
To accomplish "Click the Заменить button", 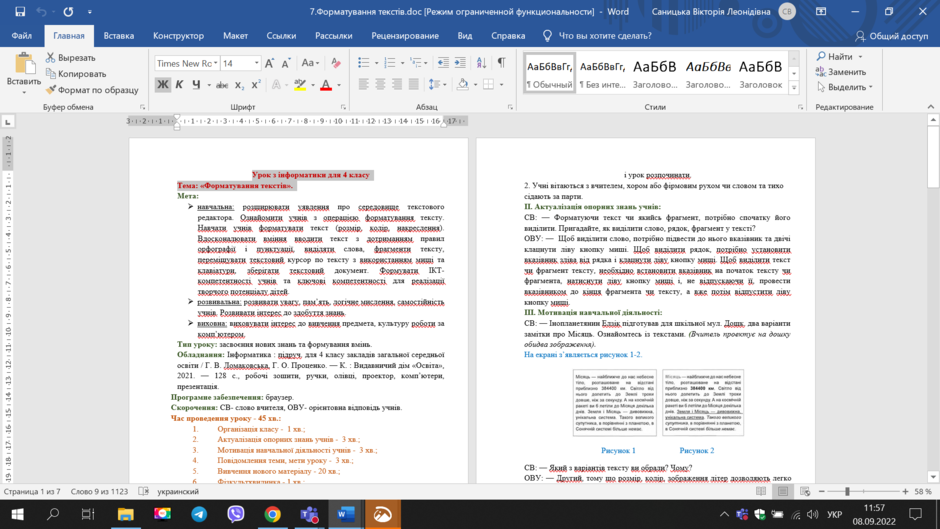I will point(841,72).
